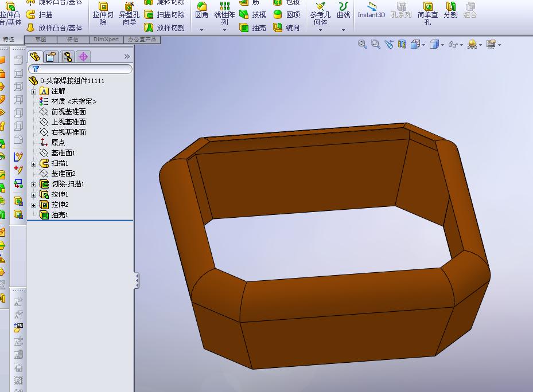The height and width of the screenshot is (392, 533).
Task: Expand the Annotations (注解) folder
Action: tap(34, 92)
